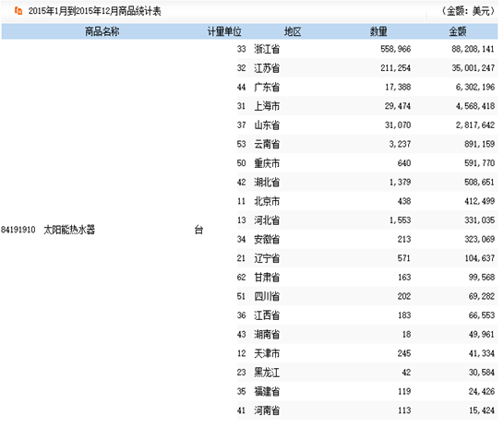The height and width of the screenshot is (427, 504).
Task: Click the 重庆市 row
Action: pos(367,163)
